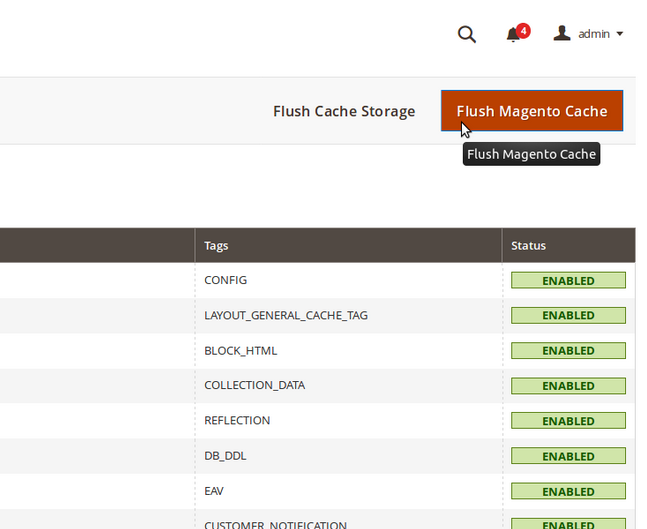This screenshot has height=529, width=647.
Task: Select the CONFIG tag cell
Action: click(348, 280)
